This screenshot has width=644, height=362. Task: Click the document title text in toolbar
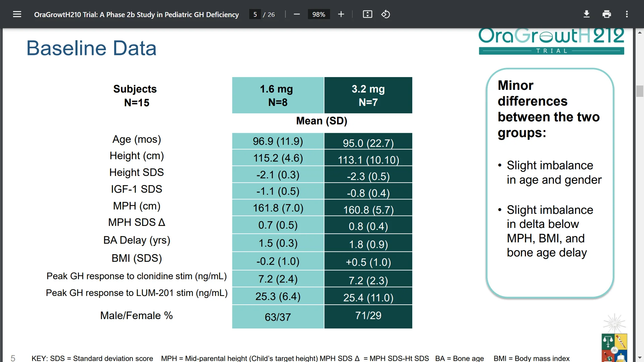coord(137,14)
